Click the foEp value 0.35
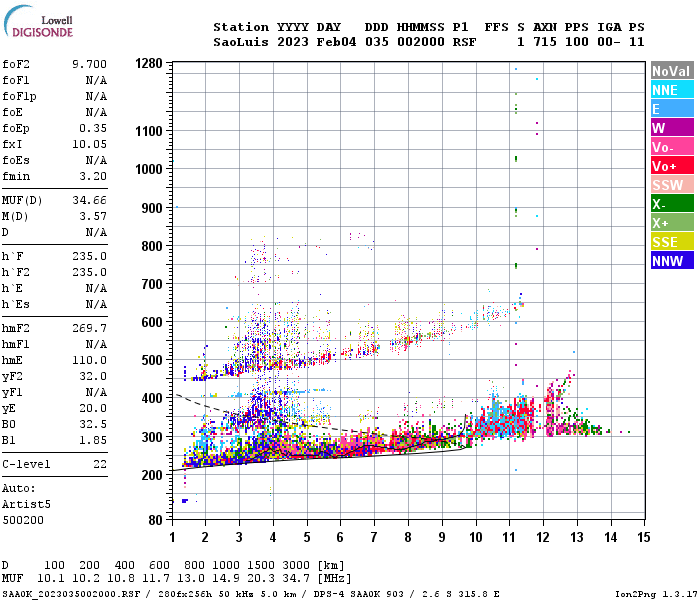Image resolution: width=700 pixels, height=600 pixels. click(x=93, y=129)
